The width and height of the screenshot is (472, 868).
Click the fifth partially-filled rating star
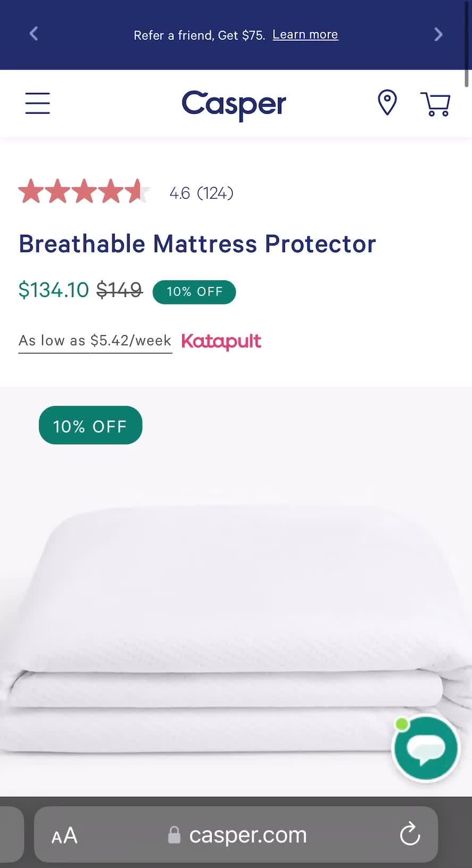pyautogui.click(x=133, y=192)
